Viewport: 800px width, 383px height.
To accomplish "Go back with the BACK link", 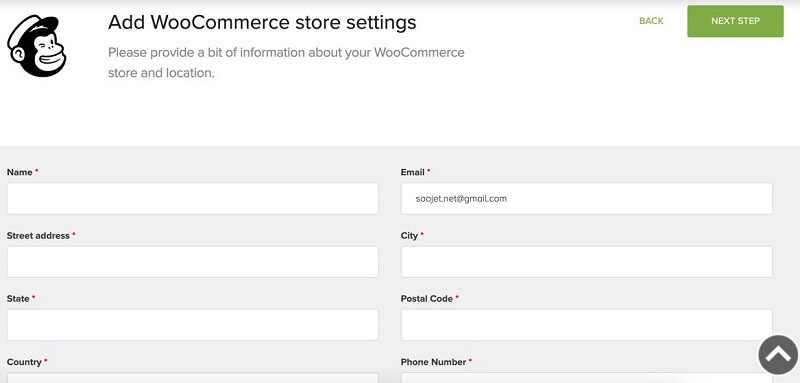I will click(x=651, y=21).
